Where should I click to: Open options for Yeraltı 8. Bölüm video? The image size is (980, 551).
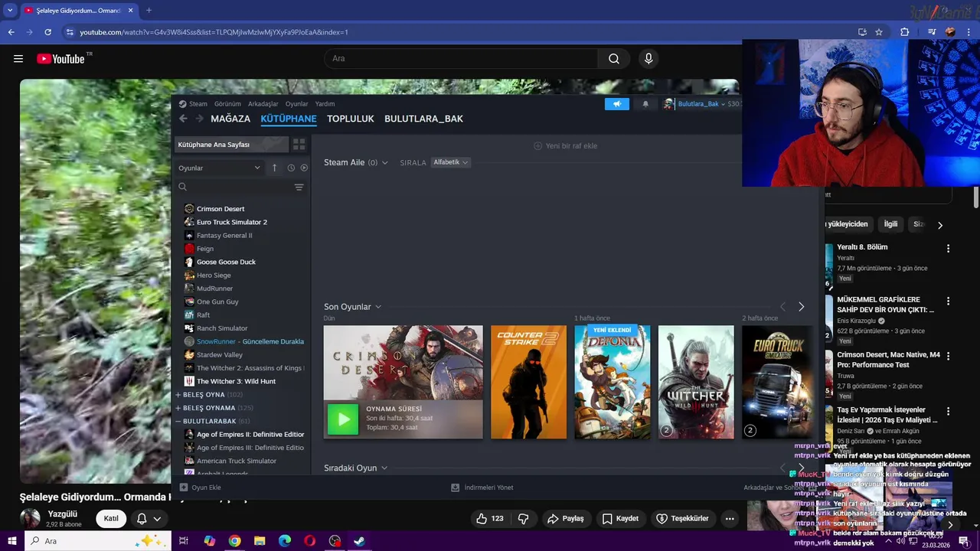point(948,249)
